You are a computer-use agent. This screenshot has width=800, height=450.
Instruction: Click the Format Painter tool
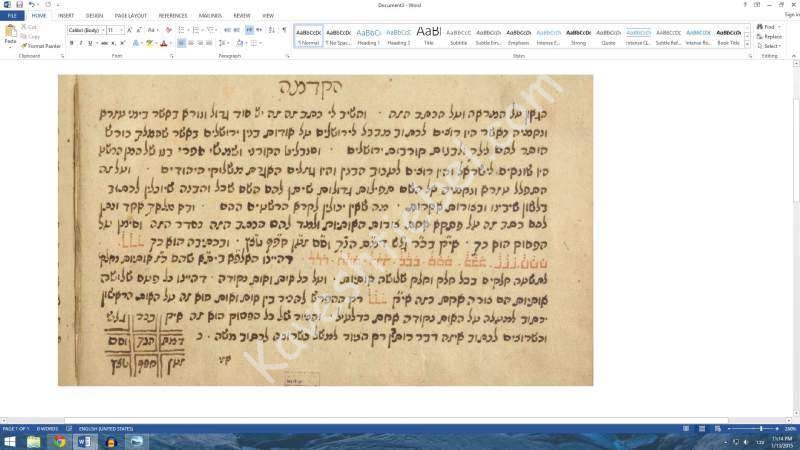click(42, 46)
